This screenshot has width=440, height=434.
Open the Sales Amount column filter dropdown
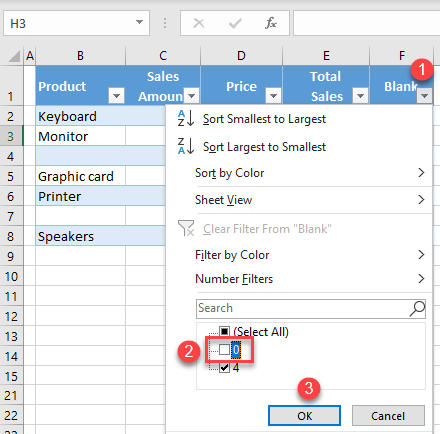(191, 96)
